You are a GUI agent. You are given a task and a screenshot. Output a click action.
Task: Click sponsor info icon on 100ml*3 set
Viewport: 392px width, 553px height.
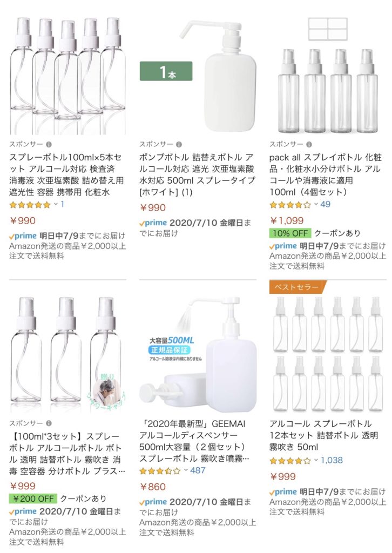click(49, 423)
